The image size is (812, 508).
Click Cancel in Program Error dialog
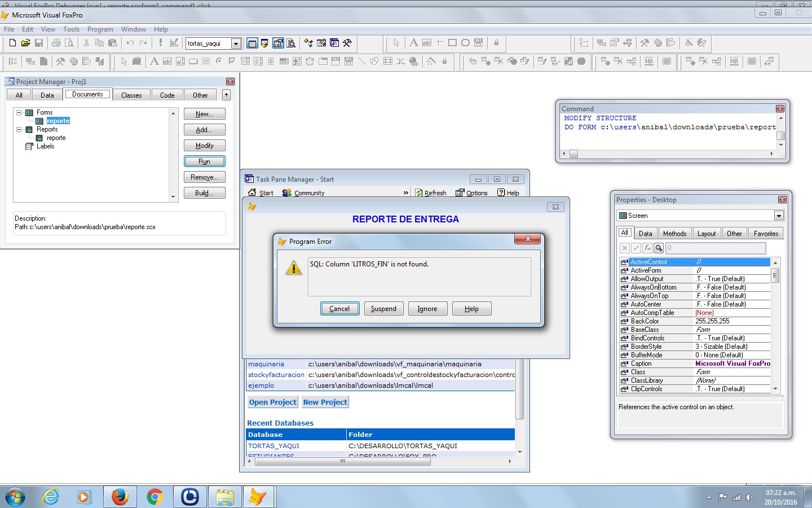click(x=339, y=309)
